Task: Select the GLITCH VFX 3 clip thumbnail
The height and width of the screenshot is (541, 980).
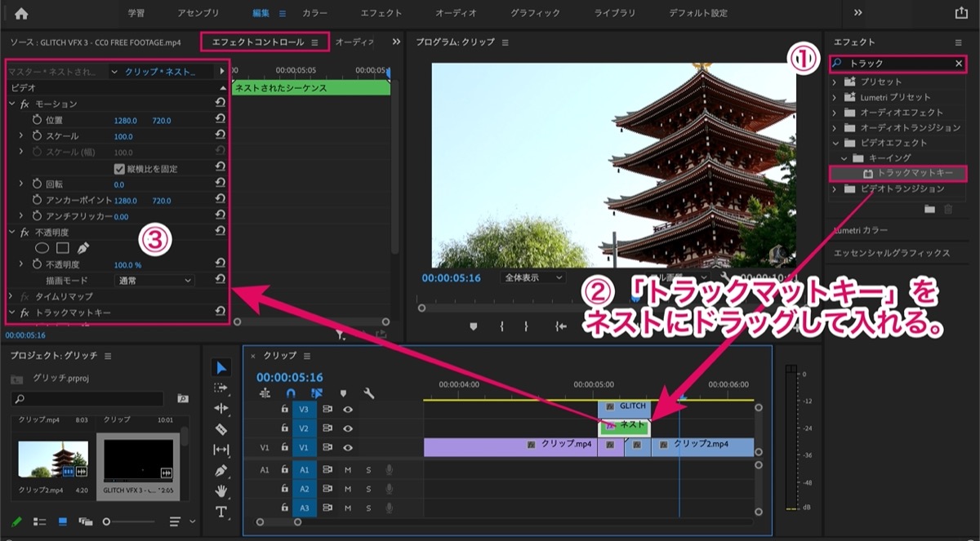Action: point(137,459)
